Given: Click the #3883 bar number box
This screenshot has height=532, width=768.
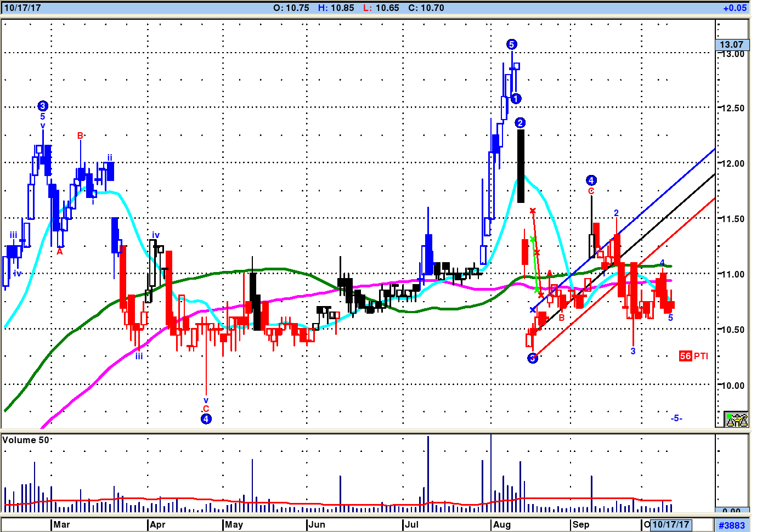Looking at the screenshot, I should [x=731, y=525].
